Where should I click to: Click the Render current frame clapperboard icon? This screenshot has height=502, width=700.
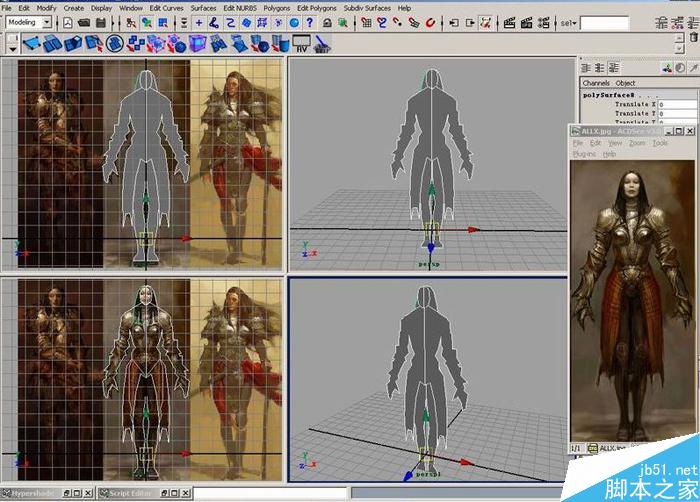[x=509, y=23]
